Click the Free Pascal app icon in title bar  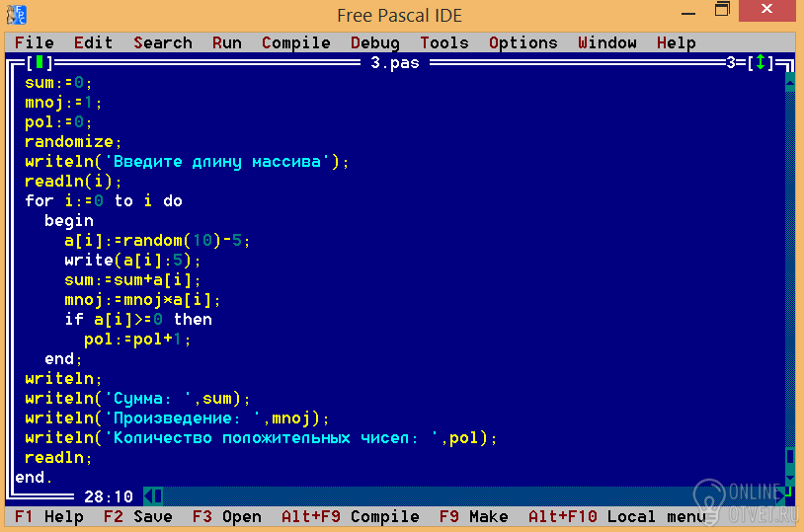coord(17,15)
